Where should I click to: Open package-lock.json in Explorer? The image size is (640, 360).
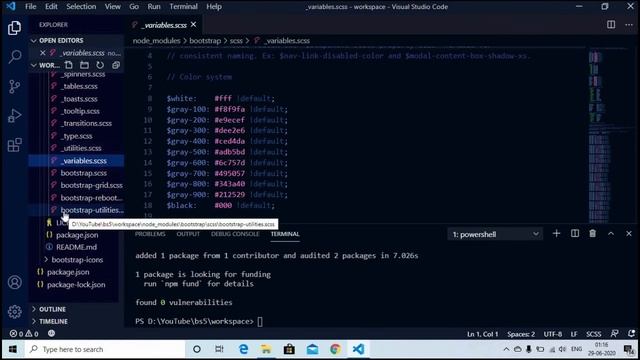(x=76, y=284)
